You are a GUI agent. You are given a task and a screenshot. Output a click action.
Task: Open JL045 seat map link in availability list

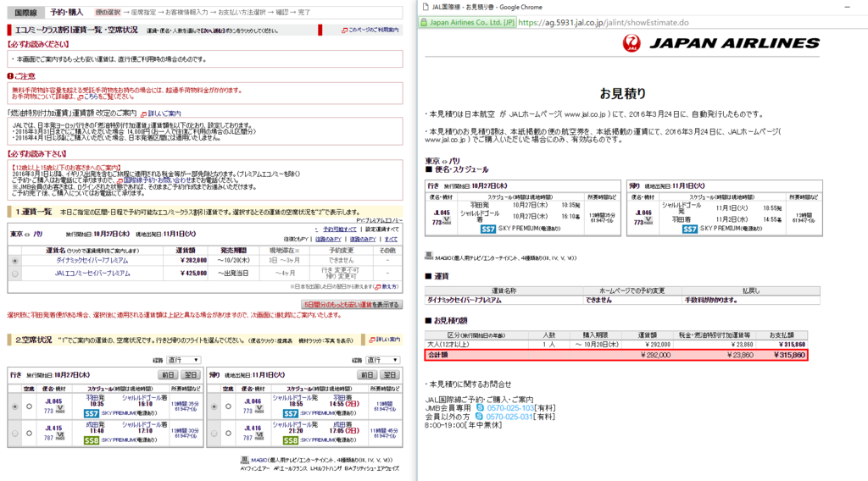[x=54, y=401]
